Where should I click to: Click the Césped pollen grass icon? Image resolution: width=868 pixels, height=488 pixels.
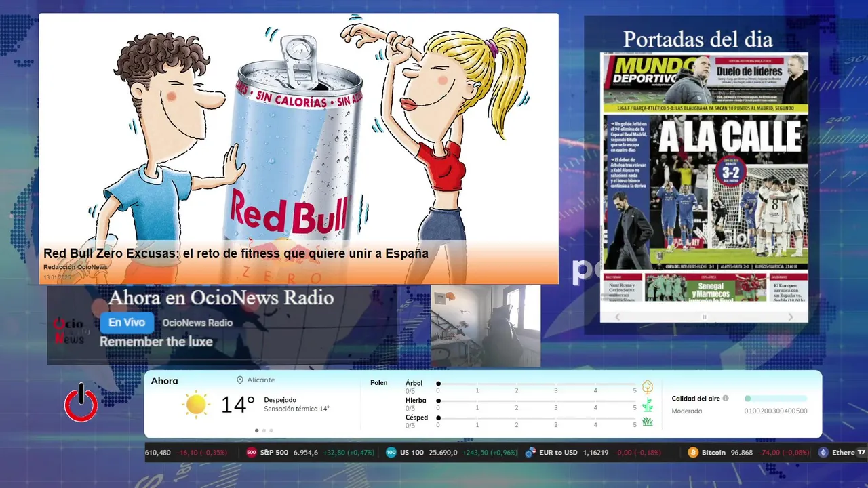click(x=648, y=422)
